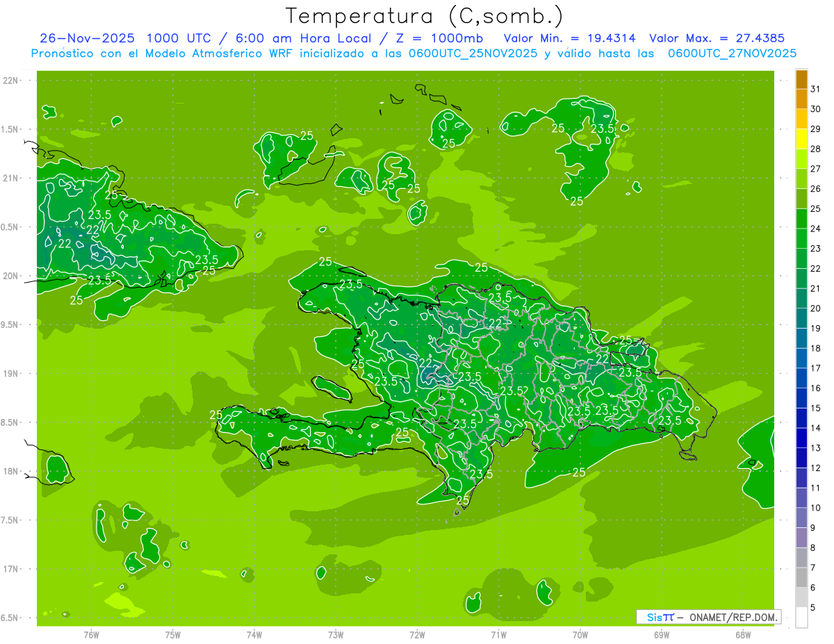Pick the swatch between 22 and 23
The image size is (834, 644).
point(801,259)
